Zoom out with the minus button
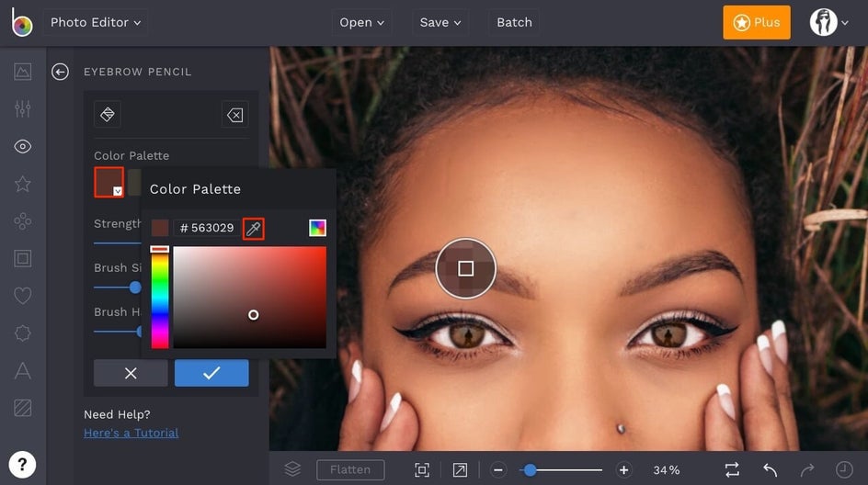Screen dimensions: 868x485 coord(497,470)
